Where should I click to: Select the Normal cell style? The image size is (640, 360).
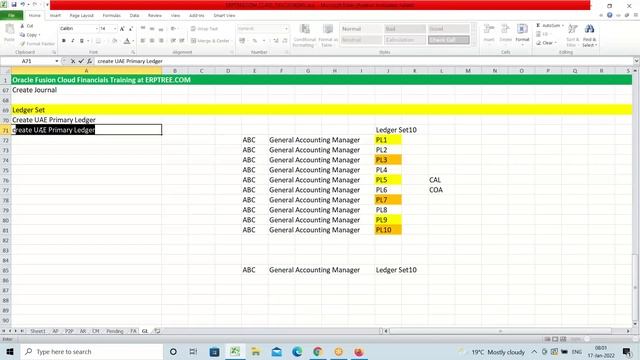pyautogui.click(x=361, y=29)
